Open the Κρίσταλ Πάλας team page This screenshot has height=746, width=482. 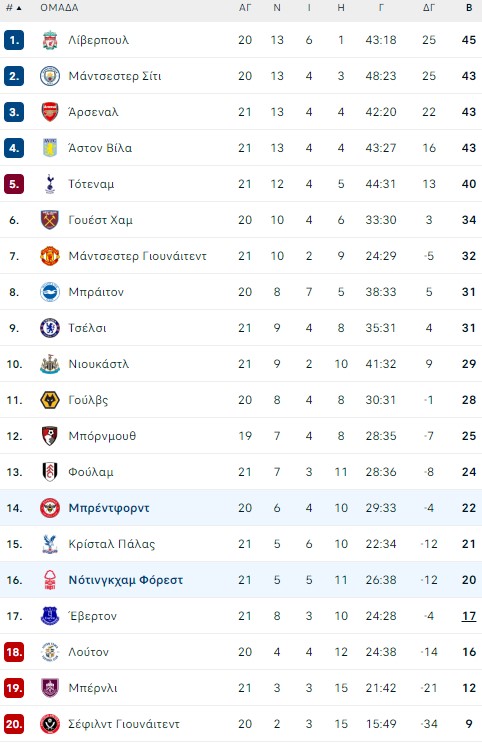click(x=112, y=544)
